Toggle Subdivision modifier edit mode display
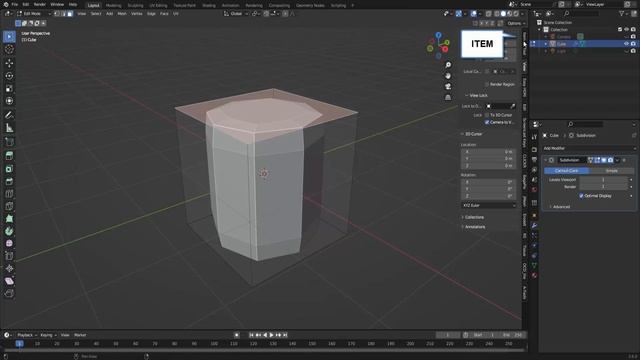The image size is (640, 360). [597, 160]
